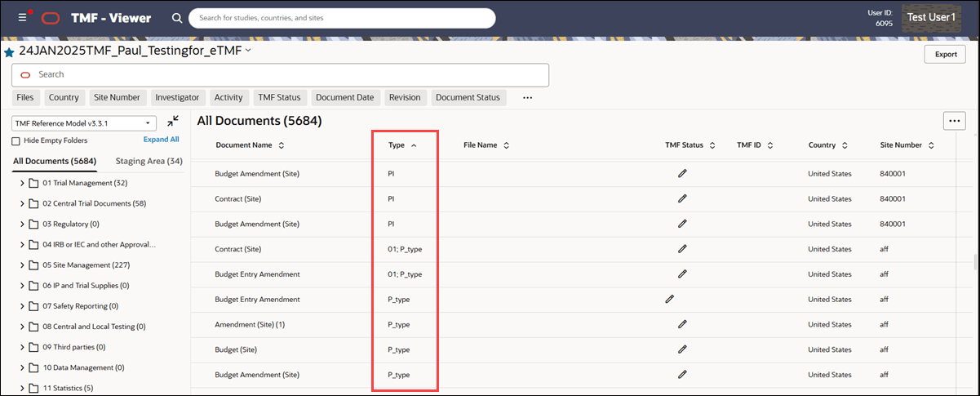Click pencil icon for Amendment (Site) (1) row
The height and width of the screenshot is (396, 980).
click(x=682, y=324)
